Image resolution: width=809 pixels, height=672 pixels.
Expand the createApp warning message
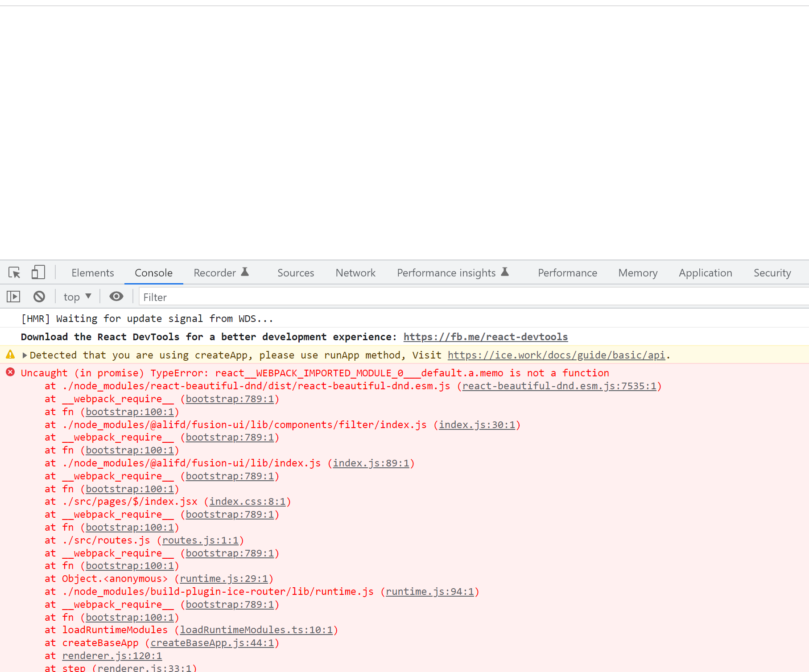pyautogui.click(x=25, y=355)
